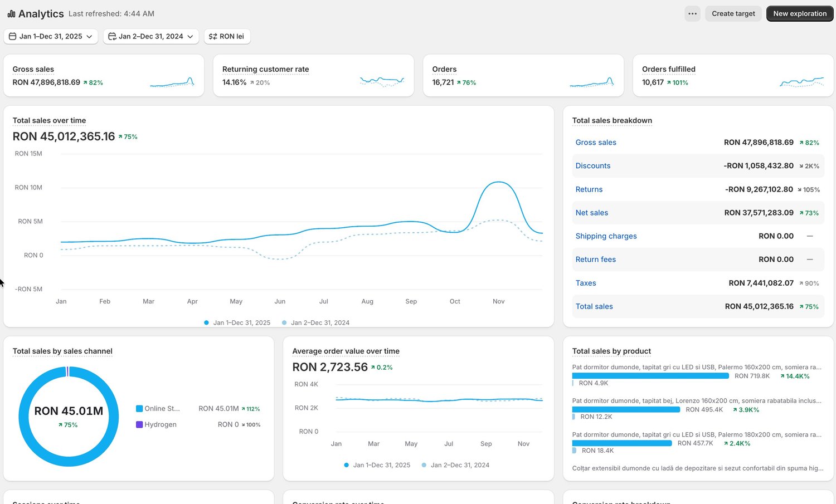
Task: Click the Gross sales sparkline chart
Action: (x=172, y=82)
